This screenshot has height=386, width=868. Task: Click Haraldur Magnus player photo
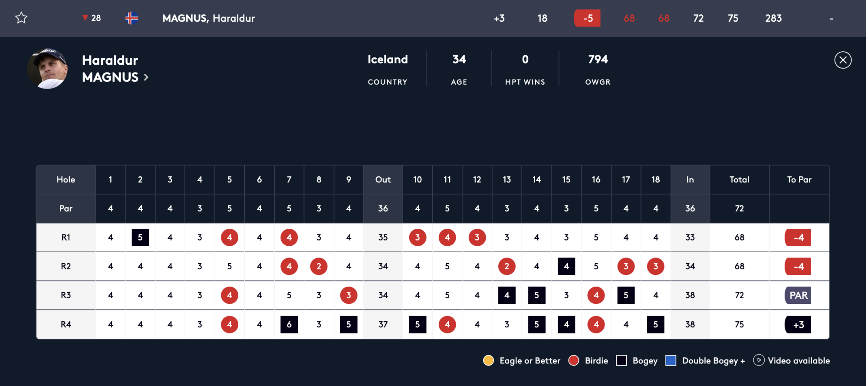tap(47, 69)
